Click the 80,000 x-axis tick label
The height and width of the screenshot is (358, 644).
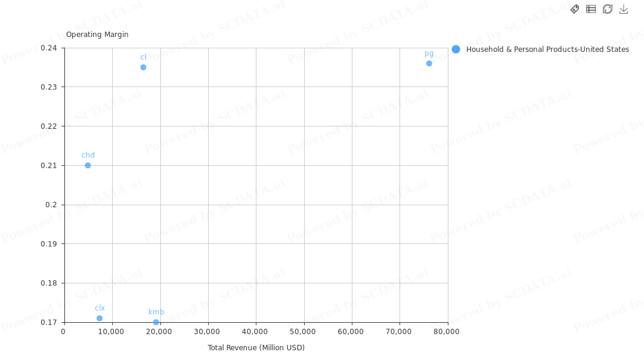447,332
